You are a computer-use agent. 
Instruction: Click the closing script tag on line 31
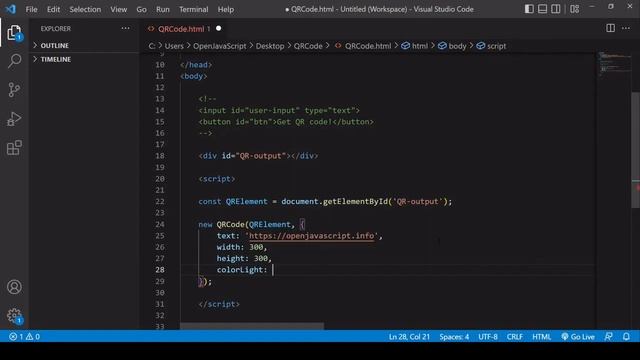pyautogui.click(x=219, y=304)
